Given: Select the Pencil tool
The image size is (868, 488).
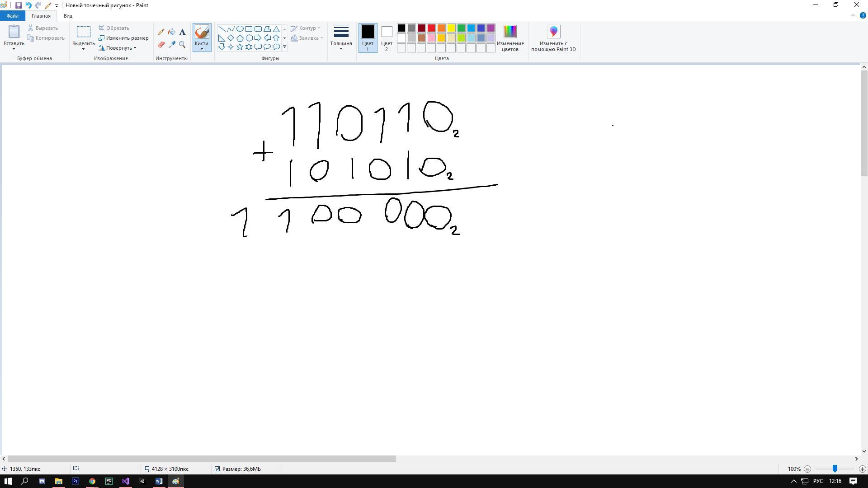Looking at the screenshot, I should pyautogui.click(x=161, y=32).
